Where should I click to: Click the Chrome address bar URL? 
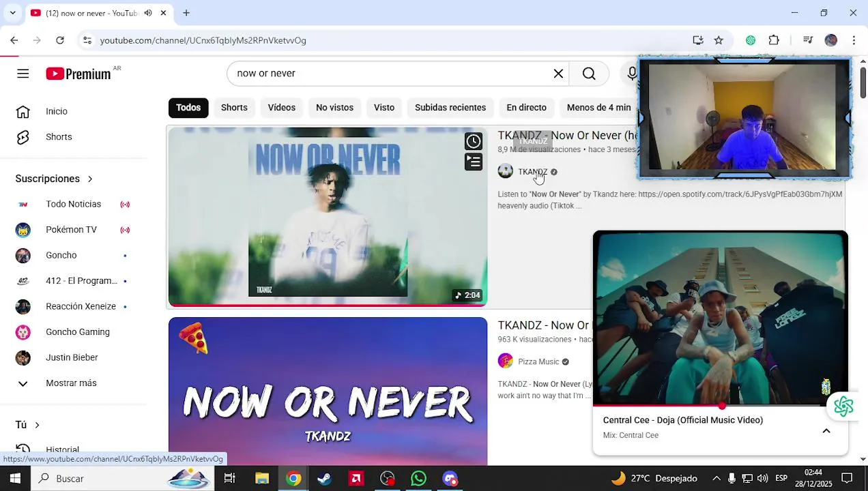203,40
